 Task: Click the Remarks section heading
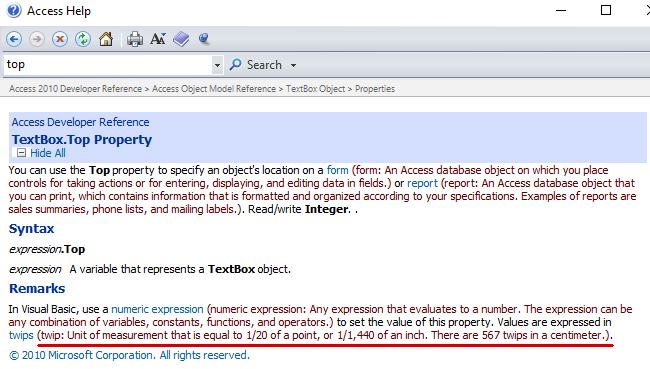pyautogui.click(x=37, y=289)
